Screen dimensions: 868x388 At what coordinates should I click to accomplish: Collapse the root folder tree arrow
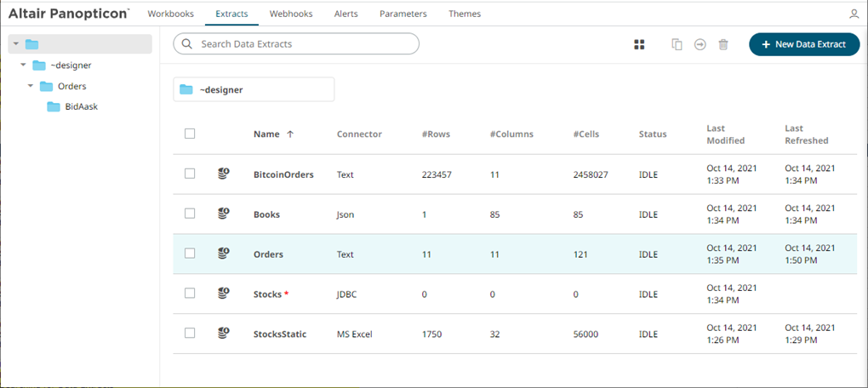tap(16, 43)
